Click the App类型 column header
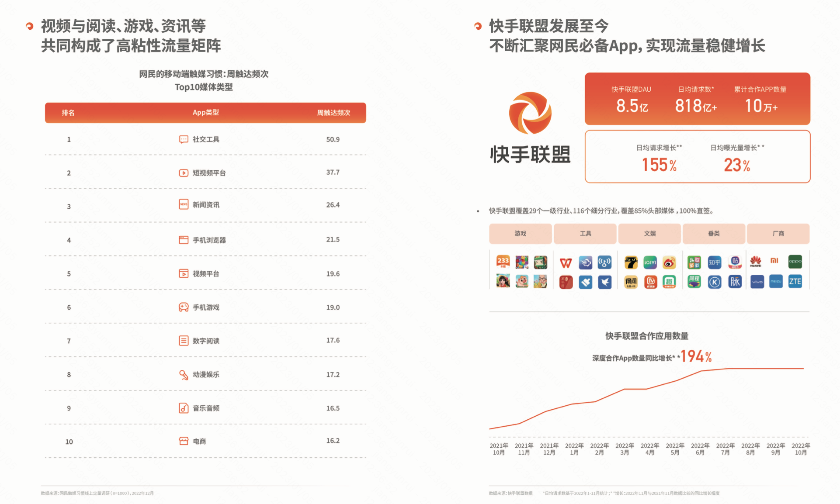840x504 pixels. click(205, 113)
